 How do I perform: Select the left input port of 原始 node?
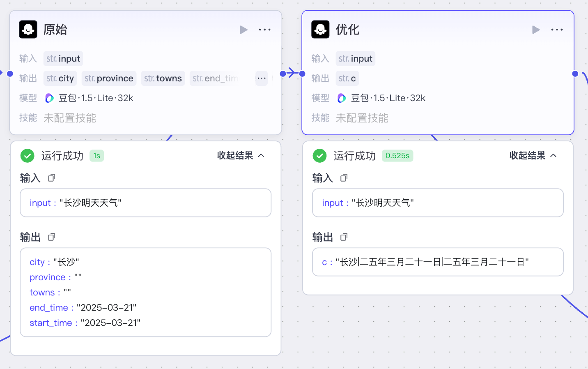[x=10, y=74]
